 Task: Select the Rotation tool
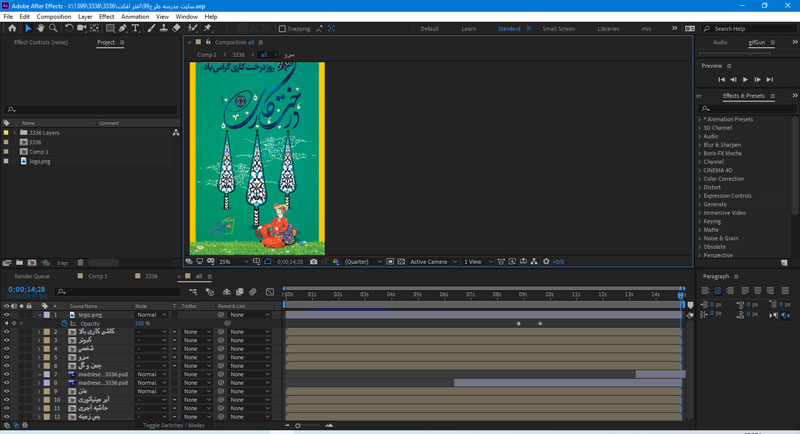click(69, 29)
